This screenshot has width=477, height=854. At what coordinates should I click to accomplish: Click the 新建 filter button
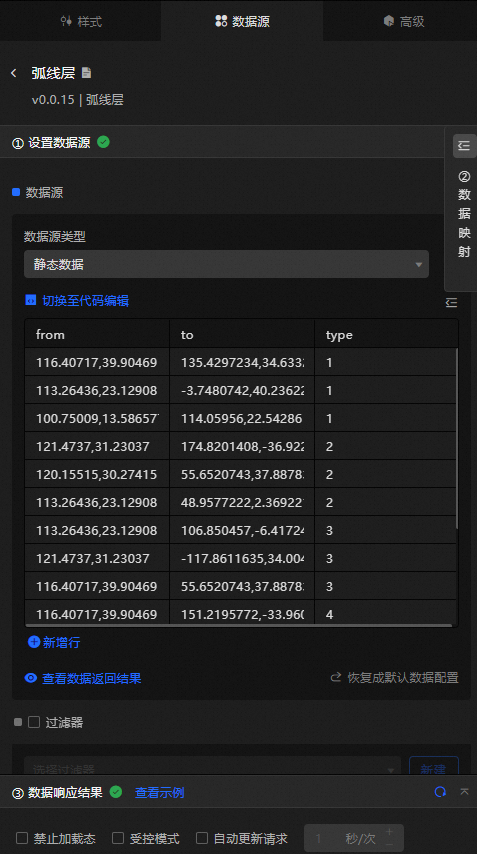433,768
